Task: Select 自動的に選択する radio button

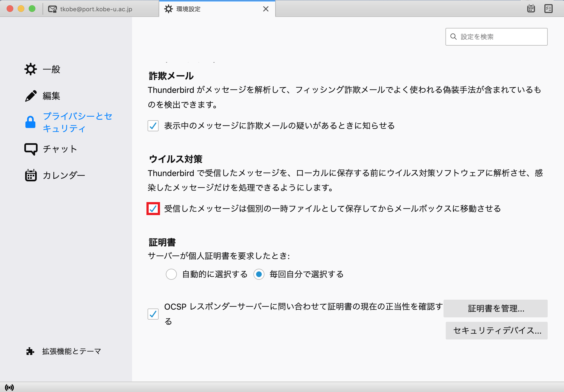Action: pos(171,274)
